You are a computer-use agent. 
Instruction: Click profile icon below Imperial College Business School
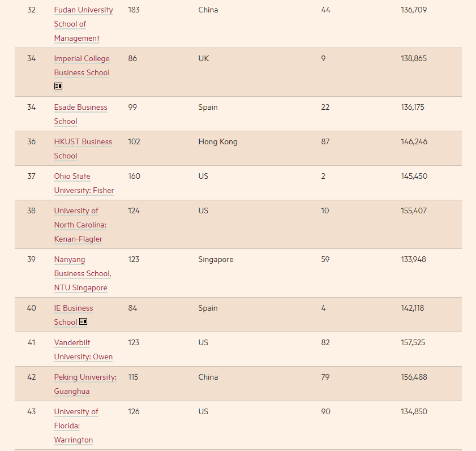pyautogui.click(x=58, y=86)
